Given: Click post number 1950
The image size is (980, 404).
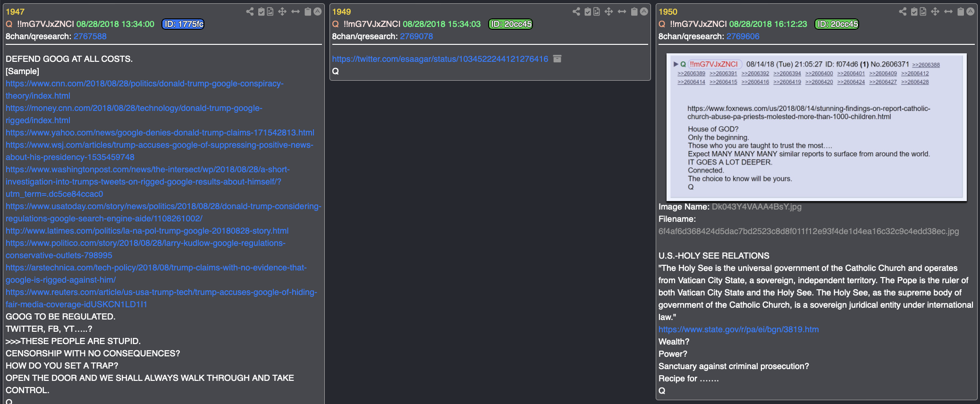Looking at the screenshot, I should click(x=668, y=12).
